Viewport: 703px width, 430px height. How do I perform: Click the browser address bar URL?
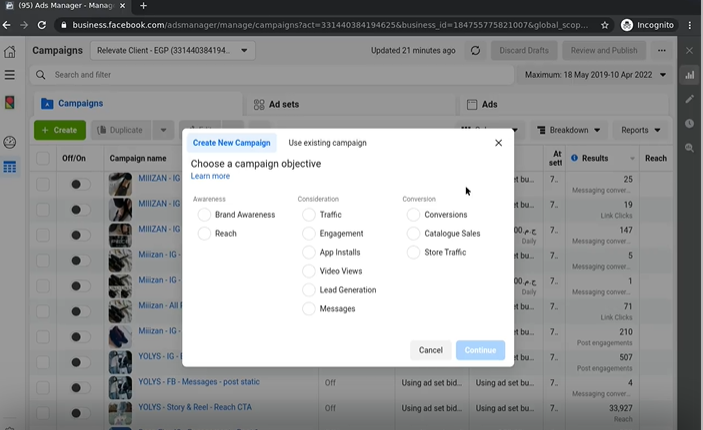click(330, 25)
